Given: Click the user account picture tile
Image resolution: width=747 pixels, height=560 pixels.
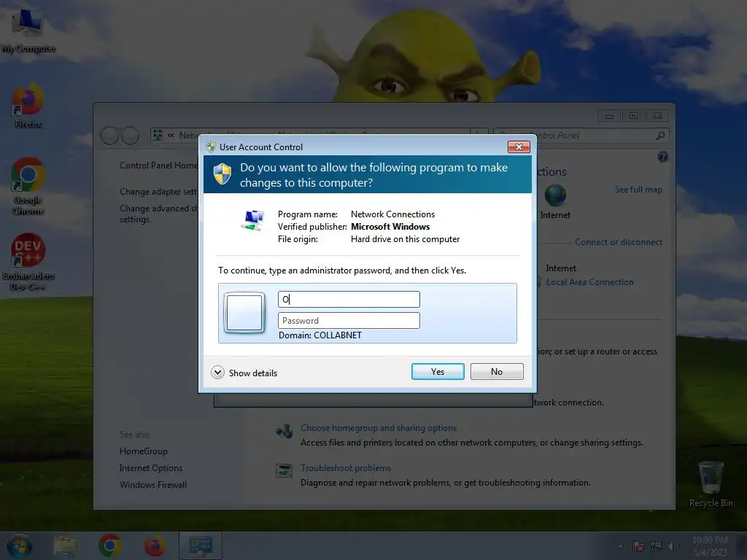Looking at the screenshot, I should 244,312.
